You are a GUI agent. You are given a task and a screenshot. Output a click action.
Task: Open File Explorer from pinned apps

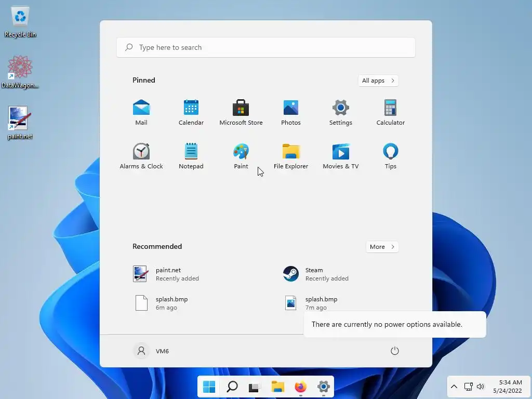pyautogui.click(x=291, y=156)
